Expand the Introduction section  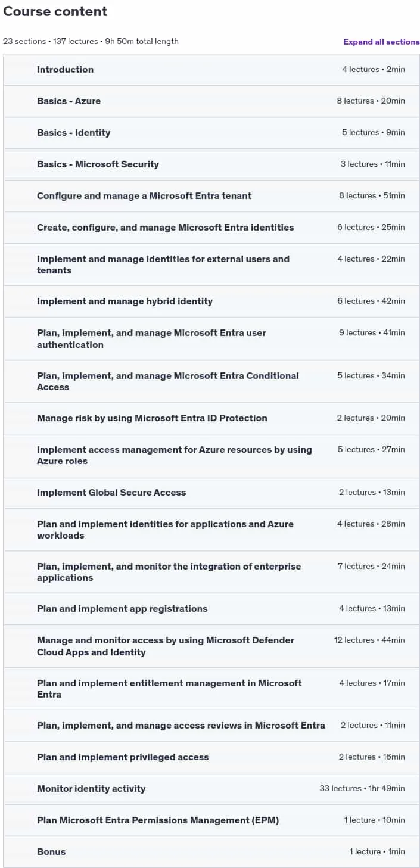[211, 70]
